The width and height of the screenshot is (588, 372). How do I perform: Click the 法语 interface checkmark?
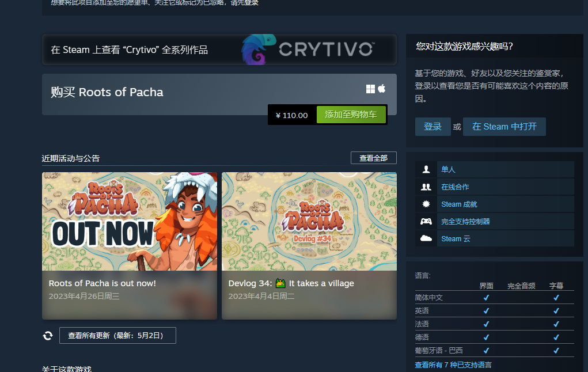(487, 324)
